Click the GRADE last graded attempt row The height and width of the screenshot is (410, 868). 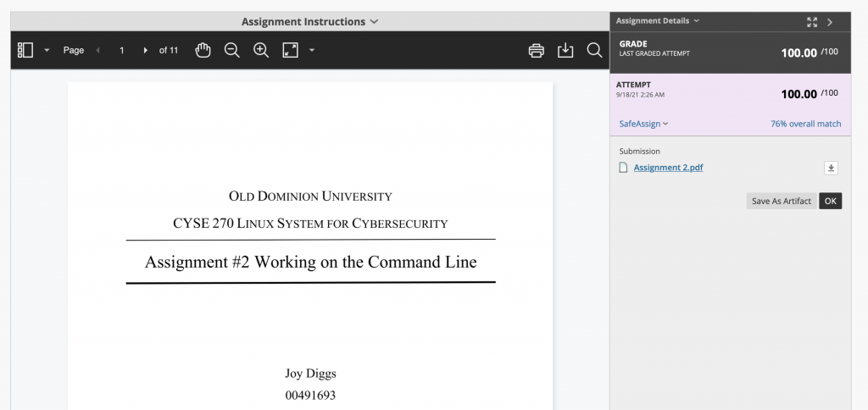point(730,53)
